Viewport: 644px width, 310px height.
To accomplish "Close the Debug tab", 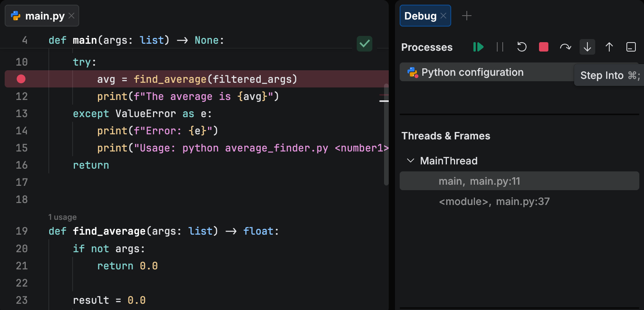I will coord(443,16).
